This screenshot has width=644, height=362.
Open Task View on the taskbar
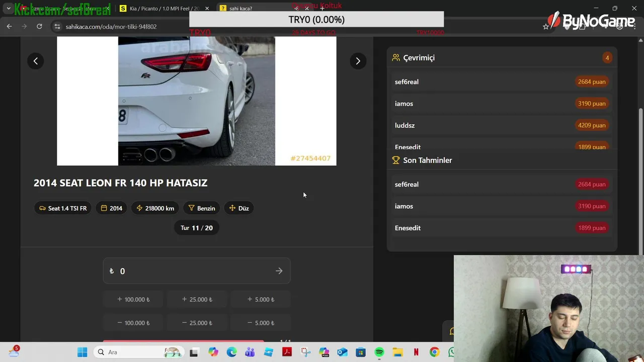point(194,352)
